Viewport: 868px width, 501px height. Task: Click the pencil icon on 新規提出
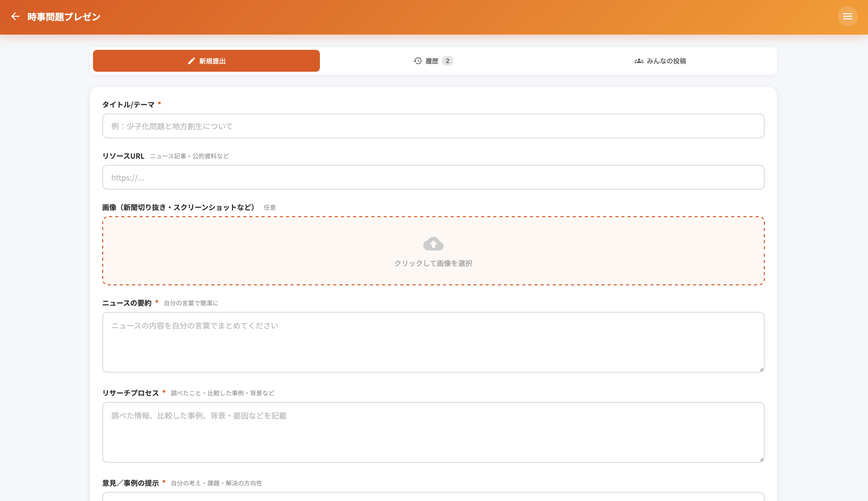(192, 61)
